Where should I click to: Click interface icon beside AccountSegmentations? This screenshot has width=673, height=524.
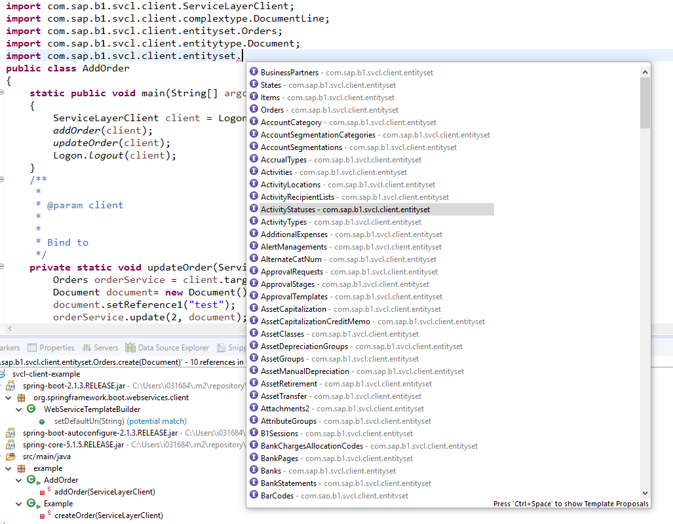[x=254, y=146]
